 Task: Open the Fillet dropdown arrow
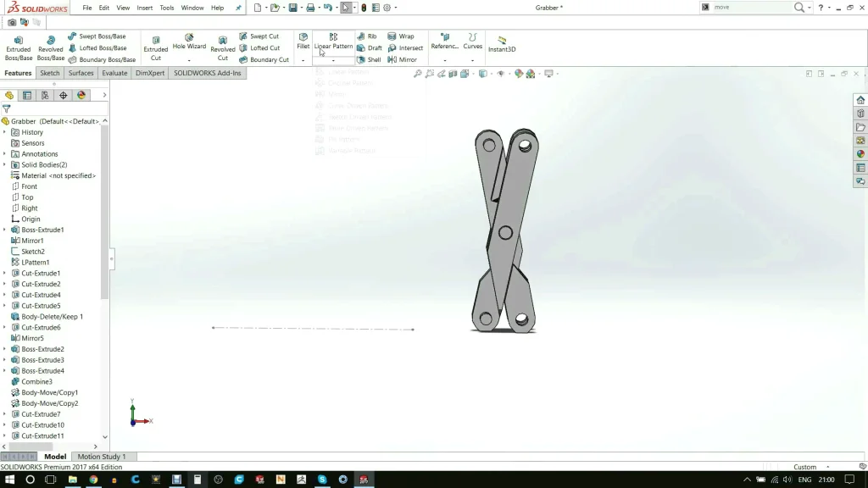(x=303, y=60)
